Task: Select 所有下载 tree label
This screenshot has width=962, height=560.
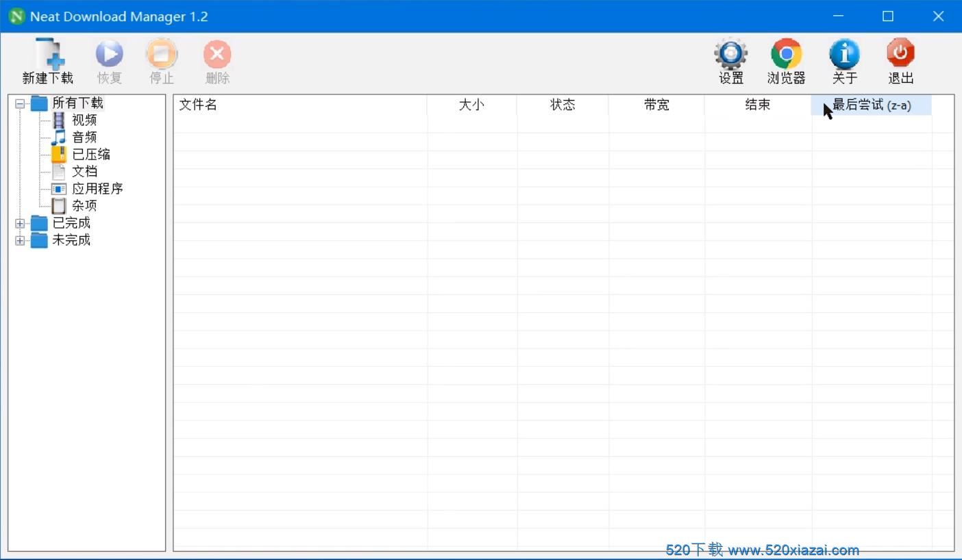Action: pos(78,103)
